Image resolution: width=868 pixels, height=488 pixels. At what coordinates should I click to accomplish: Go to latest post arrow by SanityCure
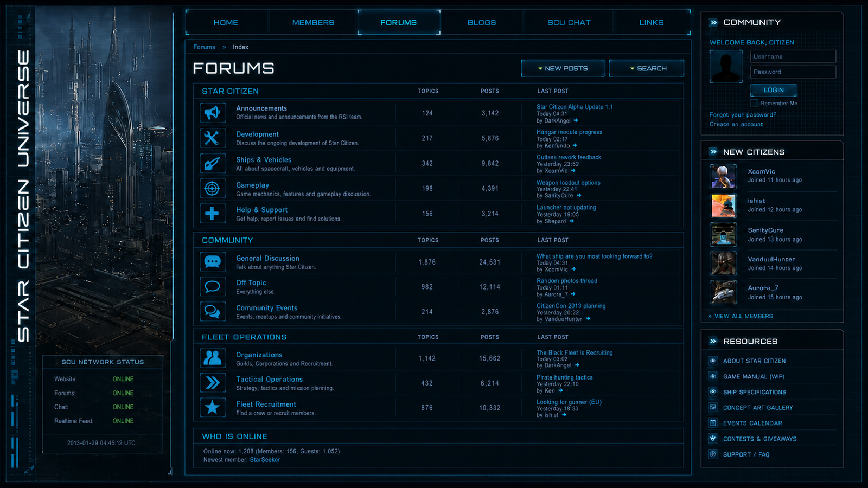pyautogui.click(x=579, y=195)
